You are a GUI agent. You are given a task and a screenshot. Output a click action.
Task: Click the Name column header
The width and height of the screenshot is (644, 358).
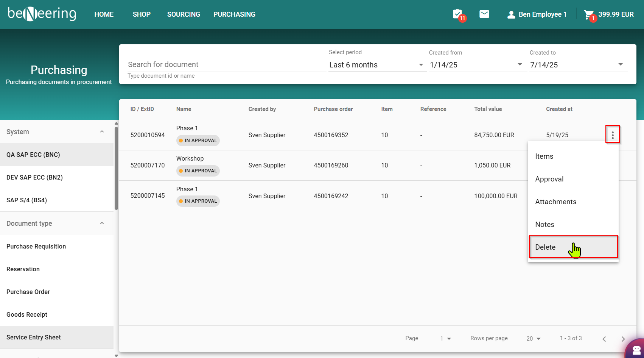pyautogui.click(x=184, y=109)
